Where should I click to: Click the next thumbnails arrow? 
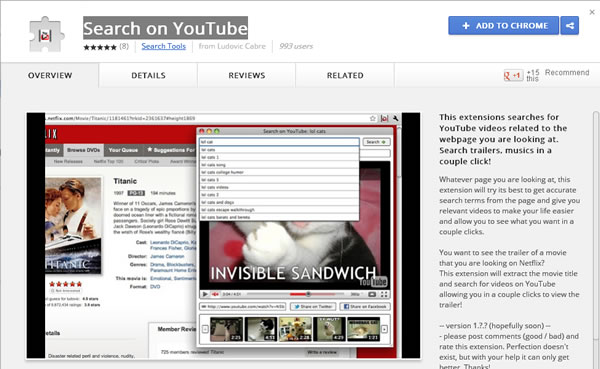384,329
